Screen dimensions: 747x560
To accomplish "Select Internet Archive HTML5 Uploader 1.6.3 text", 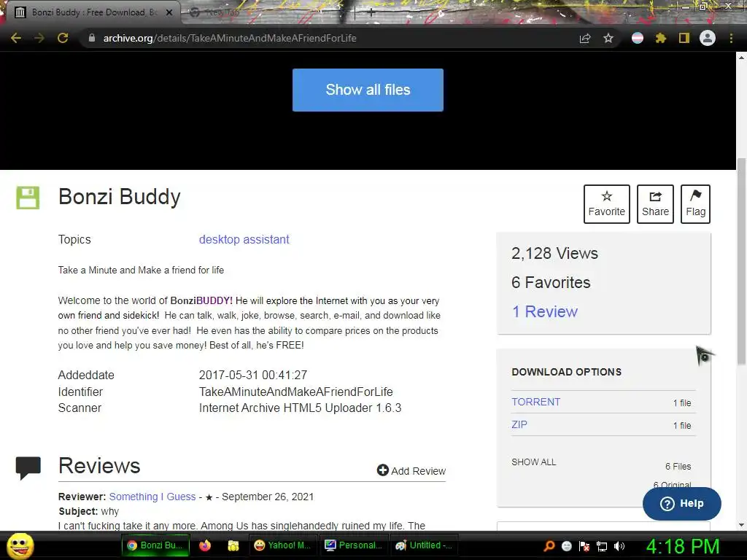I will [x=300, y=408].
